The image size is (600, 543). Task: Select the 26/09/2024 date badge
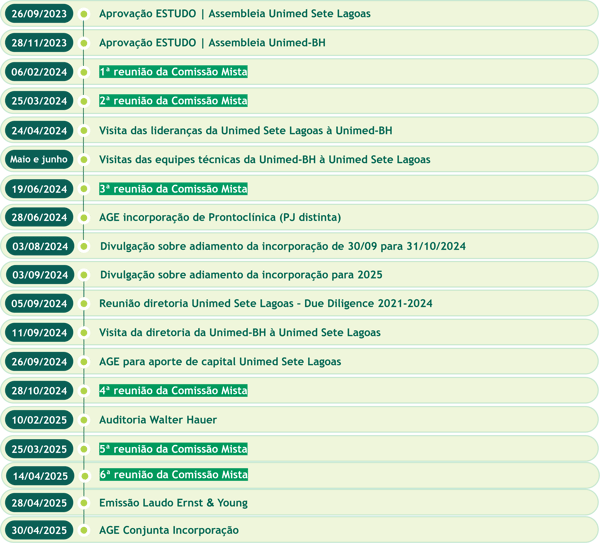pyautogui.click(x=39, y=362)
